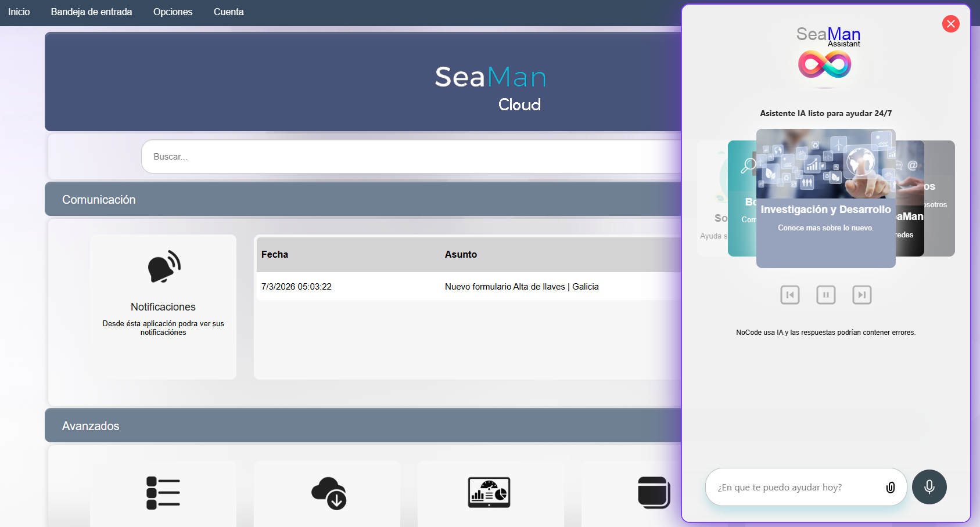Expand the Avanzados section header
The width and height of the screenshot is (980, 527).
[363, 425]
